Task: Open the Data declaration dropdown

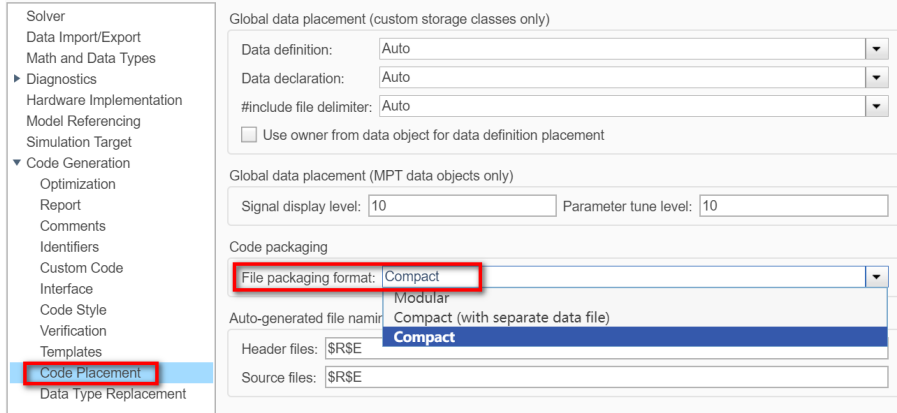Action: pyautogui.click(x=877, y=77)
